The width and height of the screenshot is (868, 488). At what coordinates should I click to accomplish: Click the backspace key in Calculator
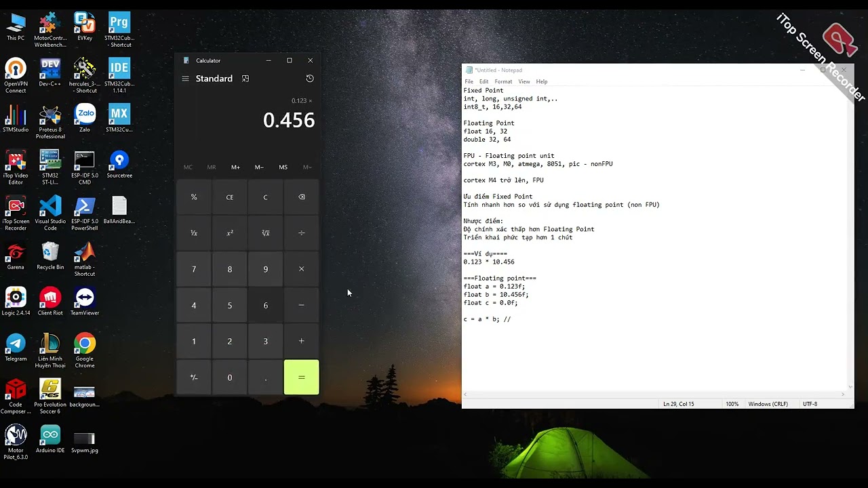click(x=302, y=197)
